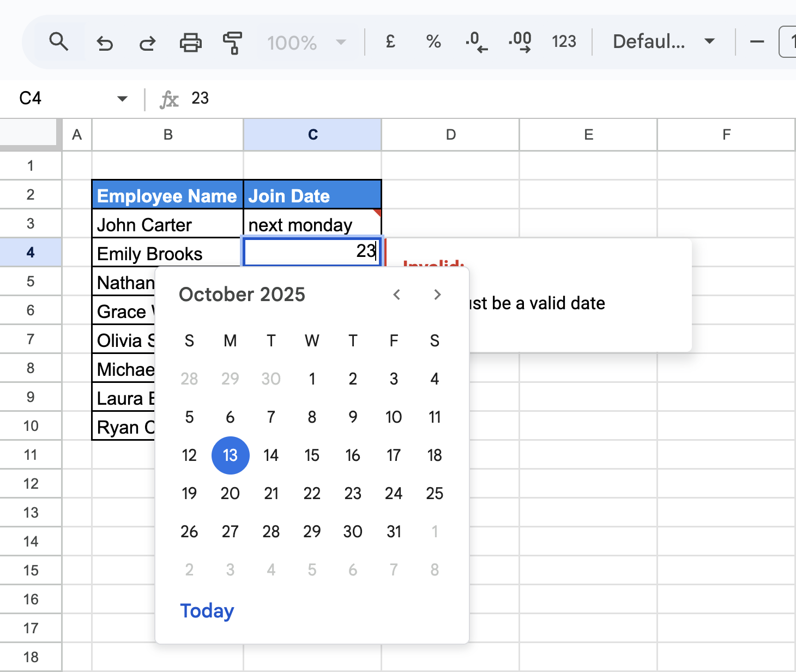Image resolution: width=796 pixels, height=672 pixels.
Task: Decrease font size with minus button
Action: coord(757,41)
